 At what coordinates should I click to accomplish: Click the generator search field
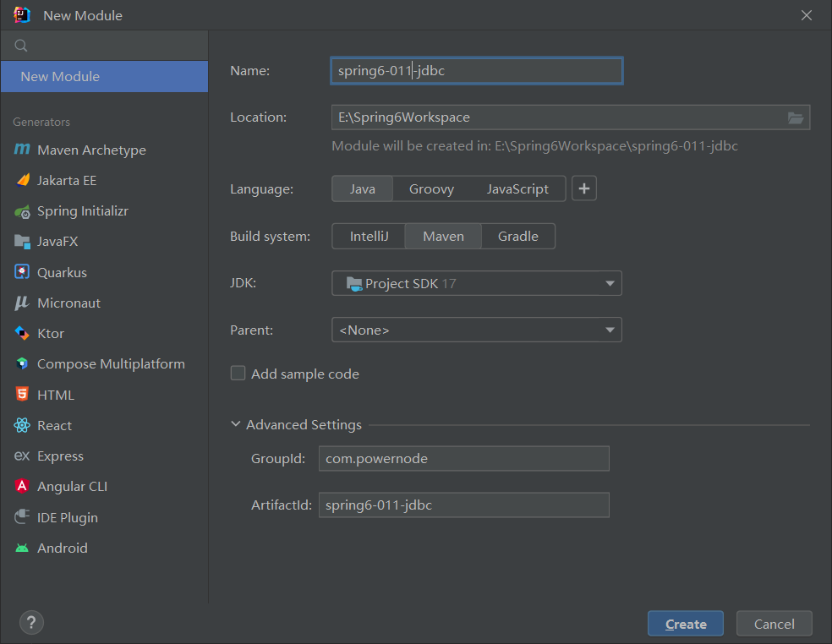(x=105, y=46)
